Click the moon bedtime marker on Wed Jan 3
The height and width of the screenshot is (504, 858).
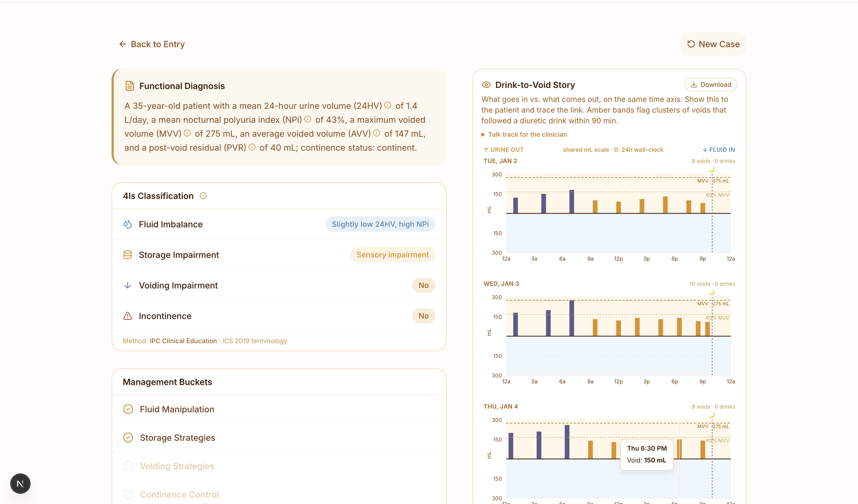pyautogui.click(x=712, y=292)
